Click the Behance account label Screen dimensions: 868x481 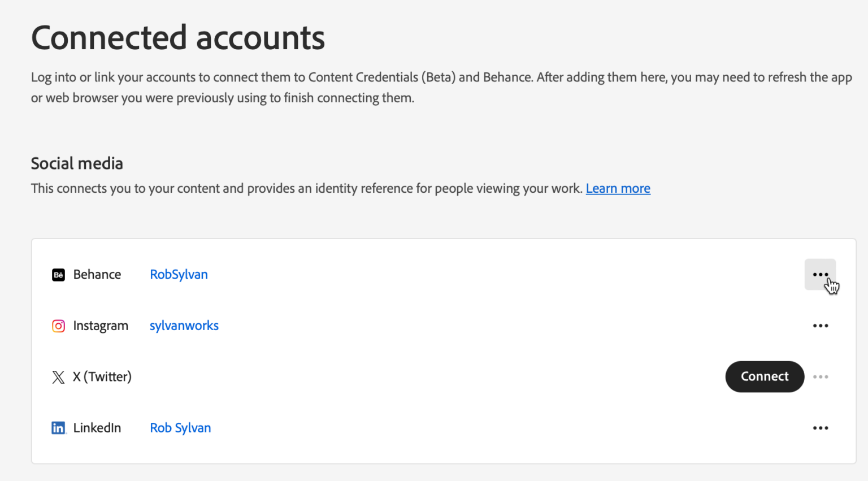tap(97, 275)
